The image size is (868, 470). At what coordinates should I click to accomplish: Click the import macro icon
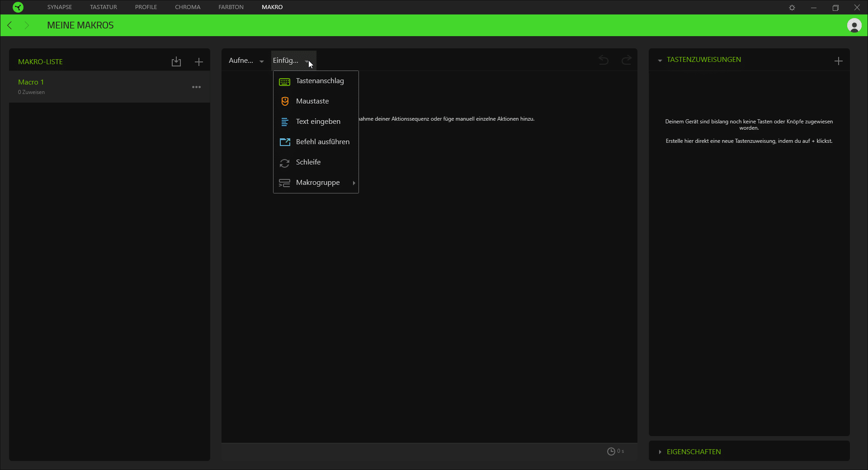tap(176, 62)
